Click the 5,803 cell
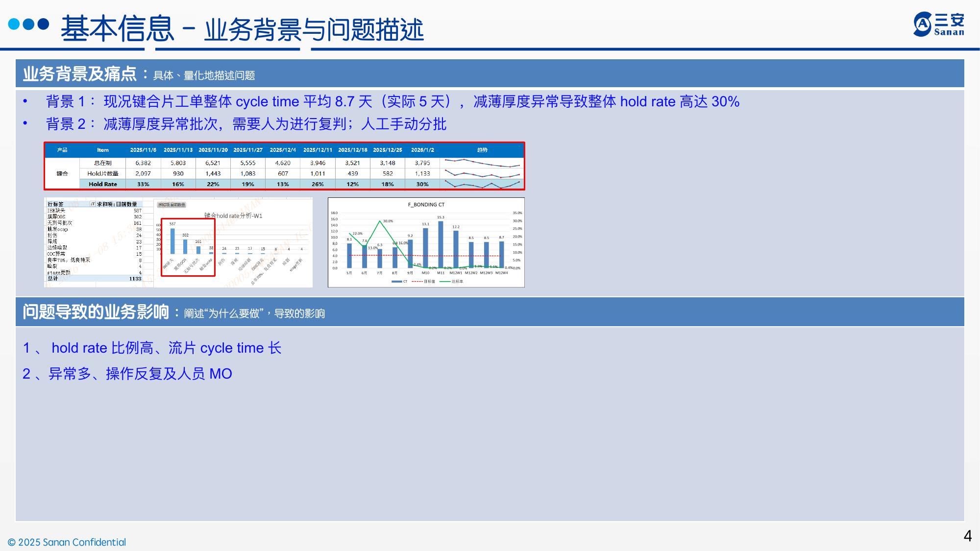980x551 pixels. (x=178, y=163)
